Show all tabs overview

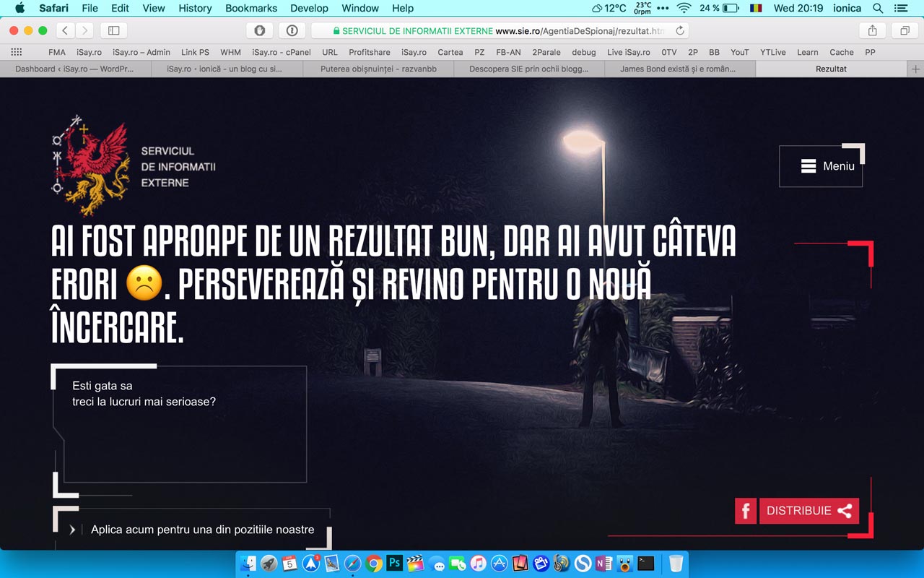905,30
